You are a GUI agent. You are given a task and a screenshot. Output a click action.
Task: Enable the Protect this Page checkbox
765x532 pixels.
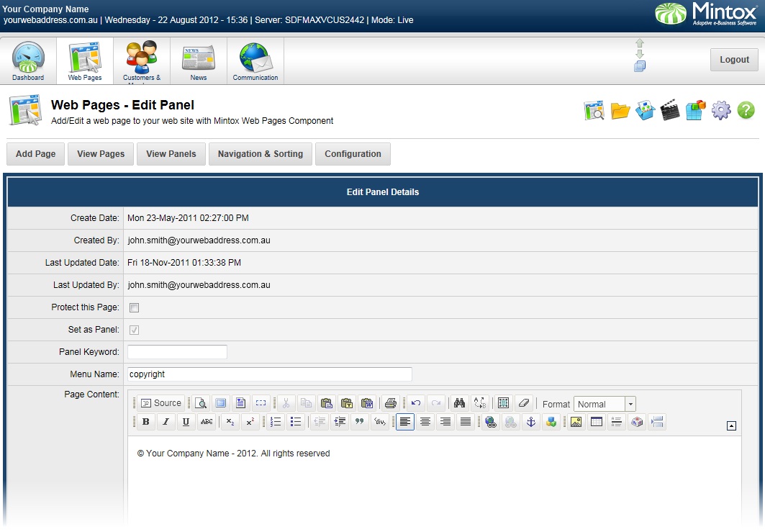point(134,307)
